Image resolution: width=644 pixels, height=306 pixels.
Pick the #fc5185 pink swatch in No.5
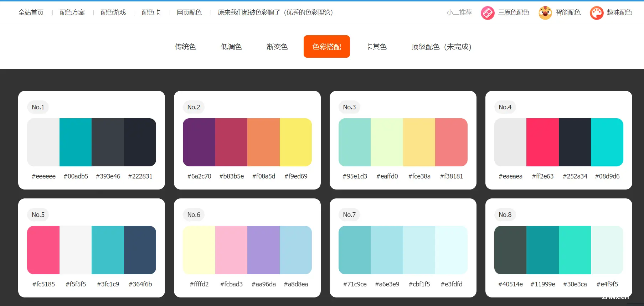click(43, 250)
